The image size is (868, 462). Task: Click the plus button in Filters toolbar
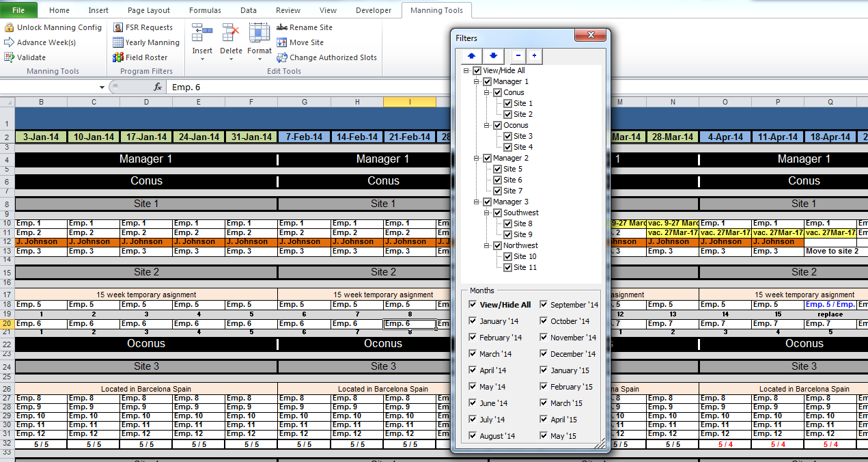point(533,56)
